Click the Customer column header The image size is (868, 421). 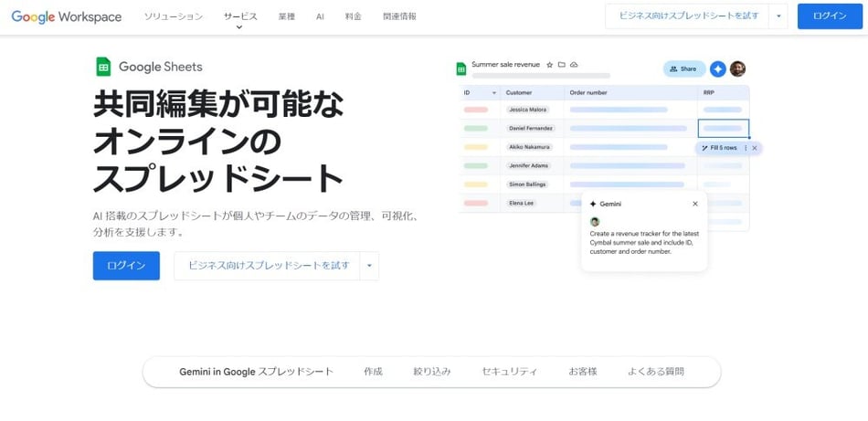click(x=519, y=93)
